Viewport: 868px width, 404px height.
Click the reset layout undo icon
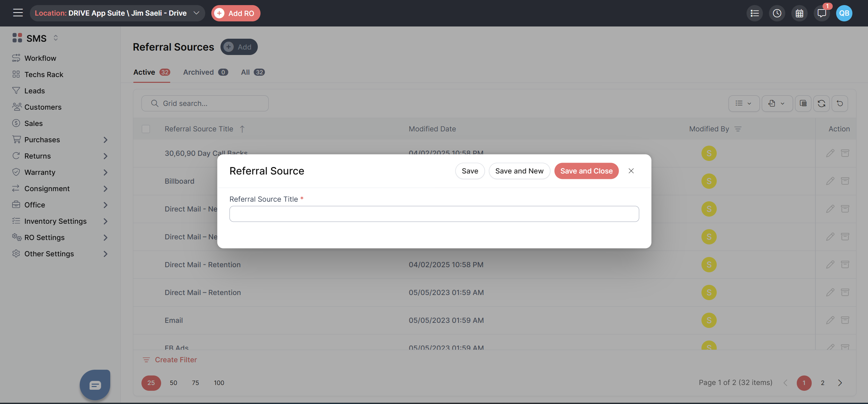[x=840, y=104]
